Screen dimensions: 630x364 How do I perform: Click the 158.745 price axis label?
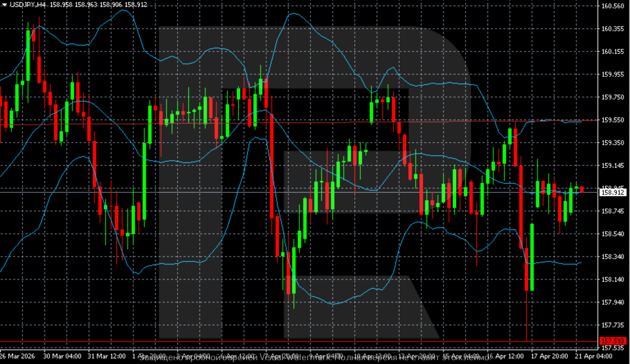pyautogui.click(x=613, y=211)
